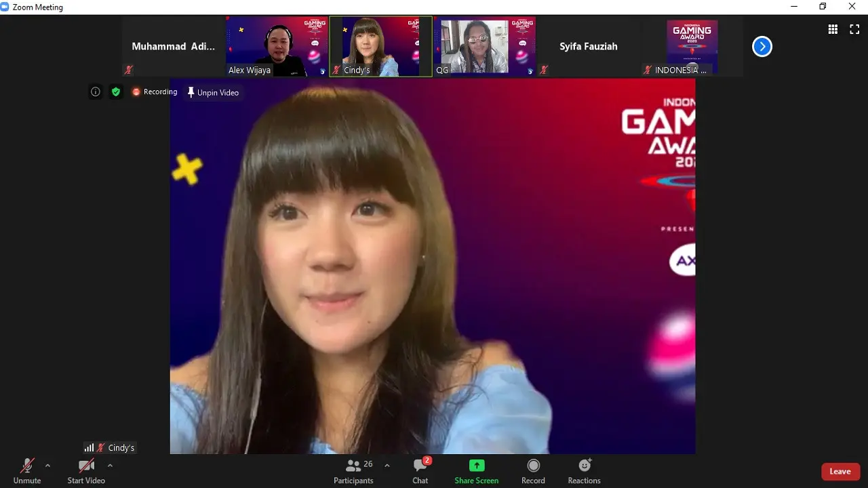
Task: Click participant count 26
Action: point(368,464)
